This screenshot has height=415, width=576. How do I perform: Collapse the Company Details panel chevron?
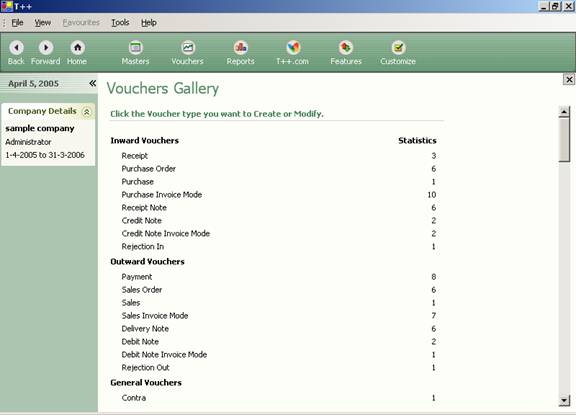tap(87, 112)
